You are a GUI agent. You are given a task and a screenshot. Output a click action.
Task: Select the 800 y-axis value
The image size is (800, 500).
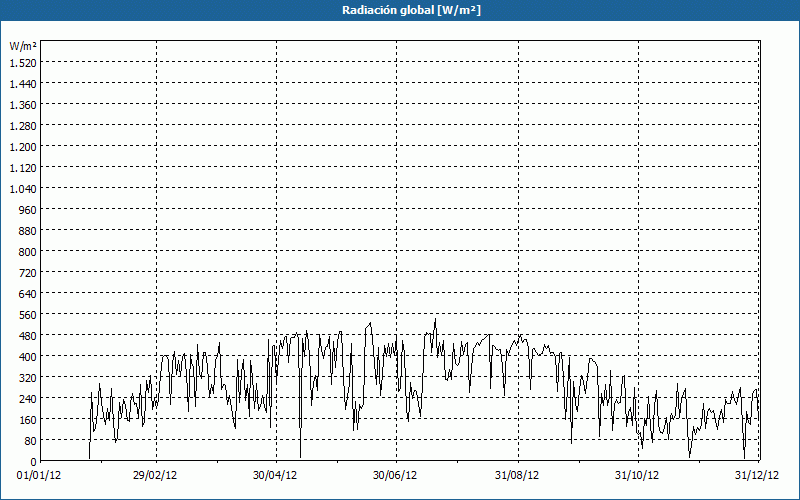28,252
